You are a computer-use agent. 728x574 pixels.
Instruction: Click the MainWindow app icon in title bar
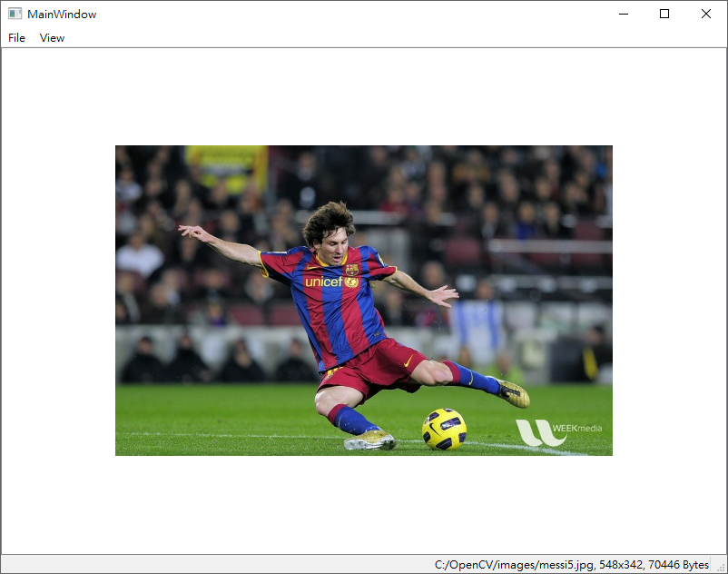click(x=15, y=14)
